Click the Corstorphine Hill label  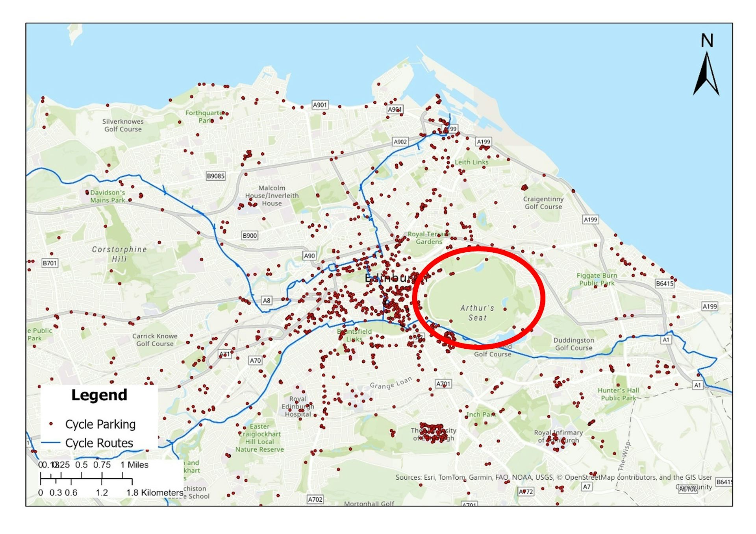pos(119,254)
